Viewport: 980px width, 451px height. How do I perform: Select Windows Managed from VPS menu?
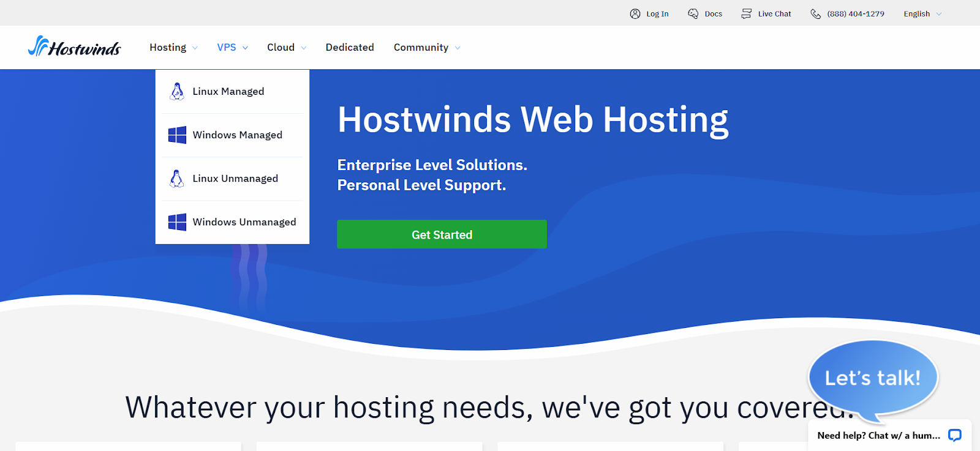tap(232, 135)
